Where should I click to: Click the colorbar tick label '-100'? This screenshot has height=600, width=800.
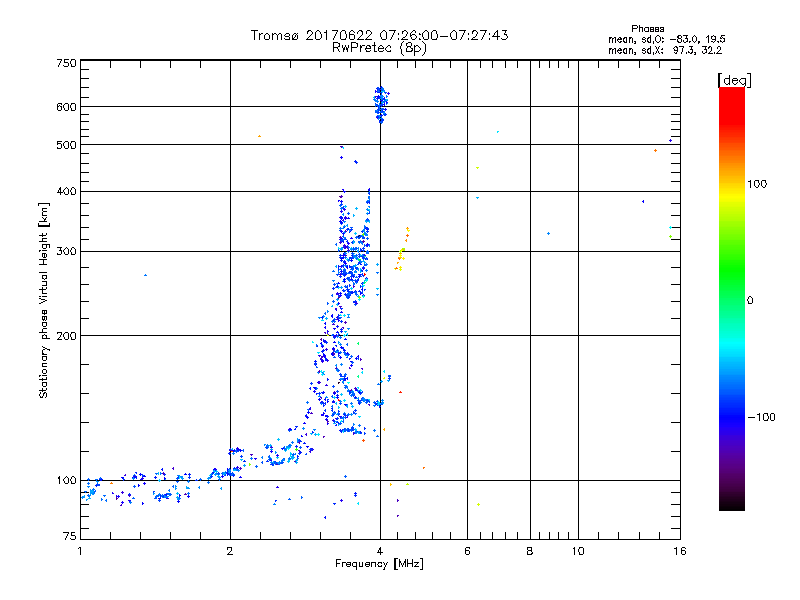(x=761, y=417)
